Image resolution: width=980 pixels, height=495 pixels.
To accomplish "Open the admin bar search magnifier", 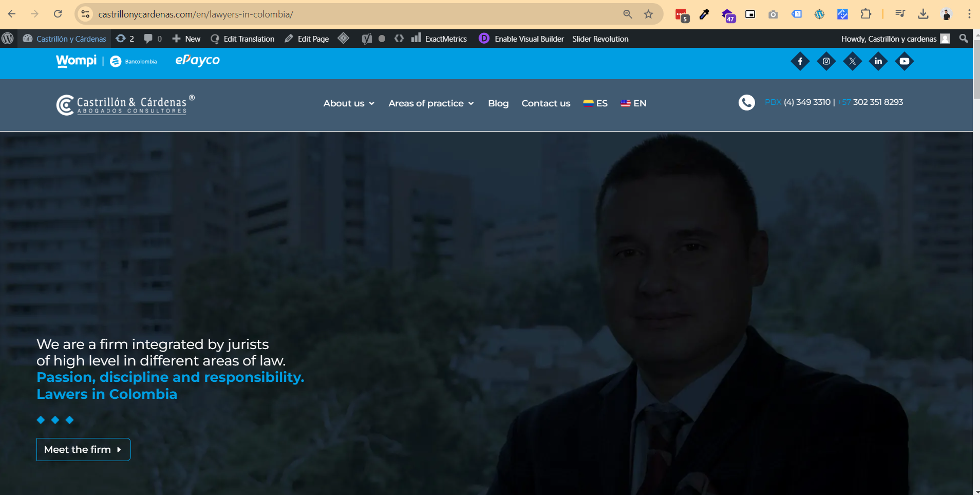I will tap(964, 39).
